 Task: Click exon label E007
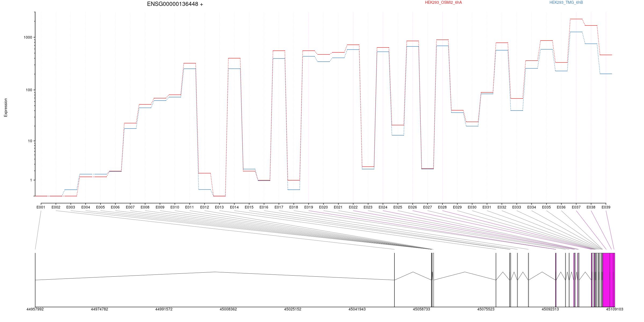pos(130,207)
